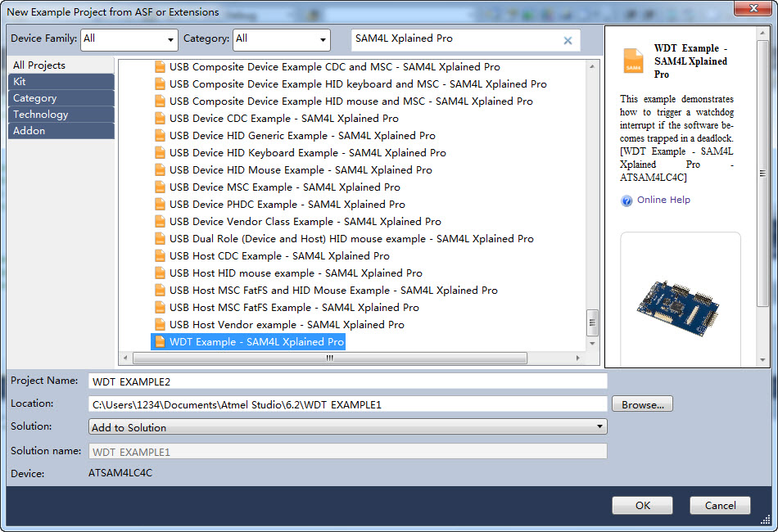This screenshot has width=778, height=532.
Task: Click the Browse... button
Action: click(642, 404)
